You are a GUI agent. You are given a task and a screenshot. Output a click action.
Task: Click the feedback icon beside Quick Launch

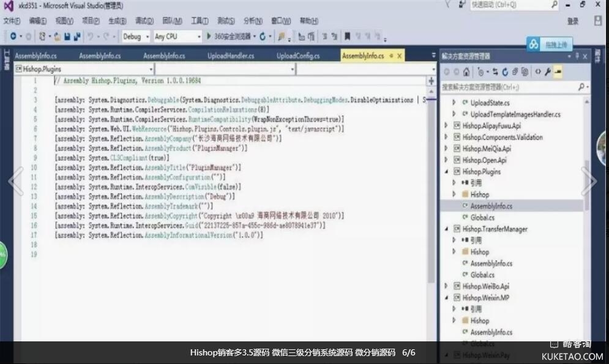tap(461, 4)
